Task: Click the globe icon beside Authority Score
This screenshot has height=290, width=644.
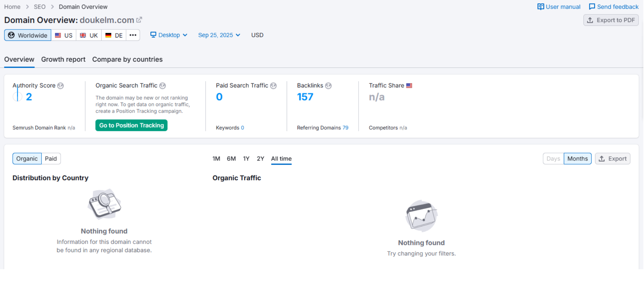Action: pyautogui.click(x=60, y=86)
